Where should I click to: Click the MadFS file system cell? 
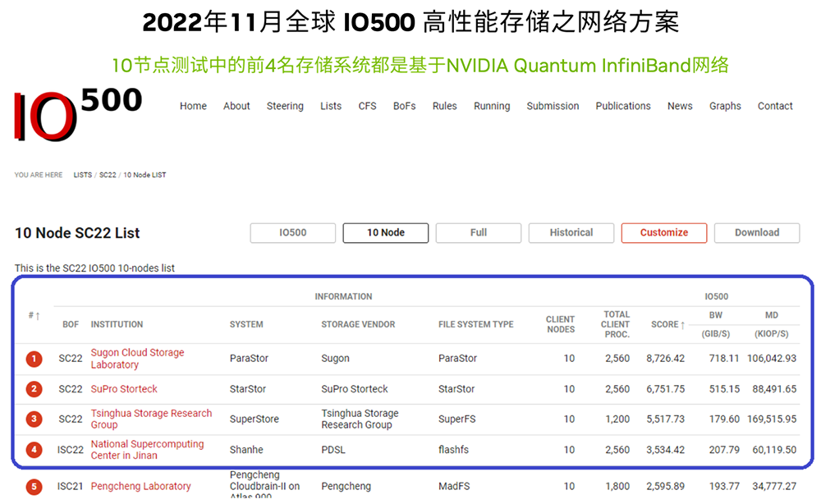[454, 486]
